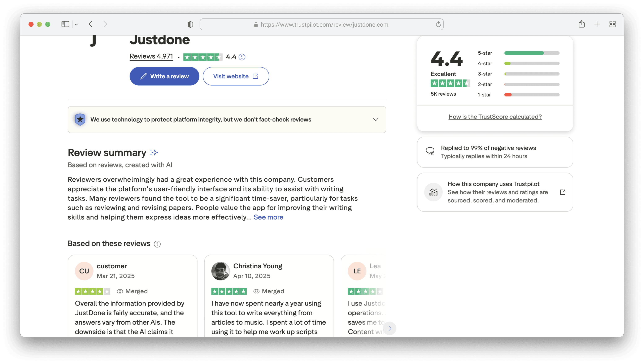This screenshot has width=644, height=364.
Task: Click See more in the review summary
Action: click(x=268, y=217)
